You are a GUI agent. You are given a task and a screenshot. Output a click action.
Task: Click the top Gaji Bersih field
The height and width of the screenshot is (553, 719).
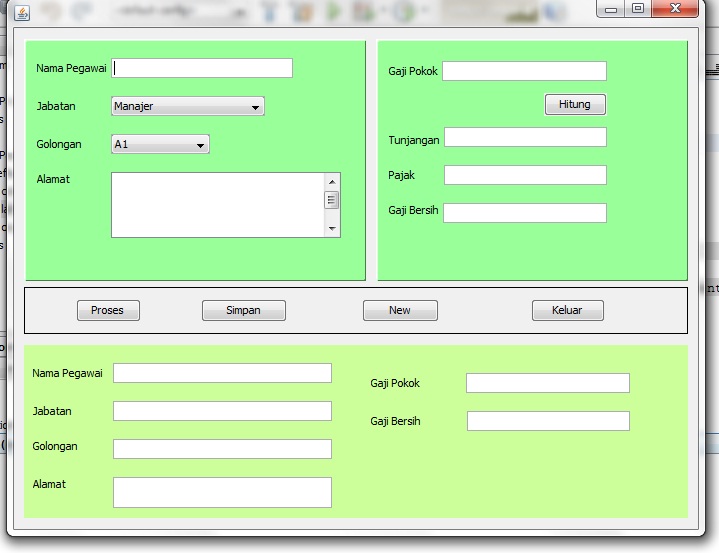[525, 213]
